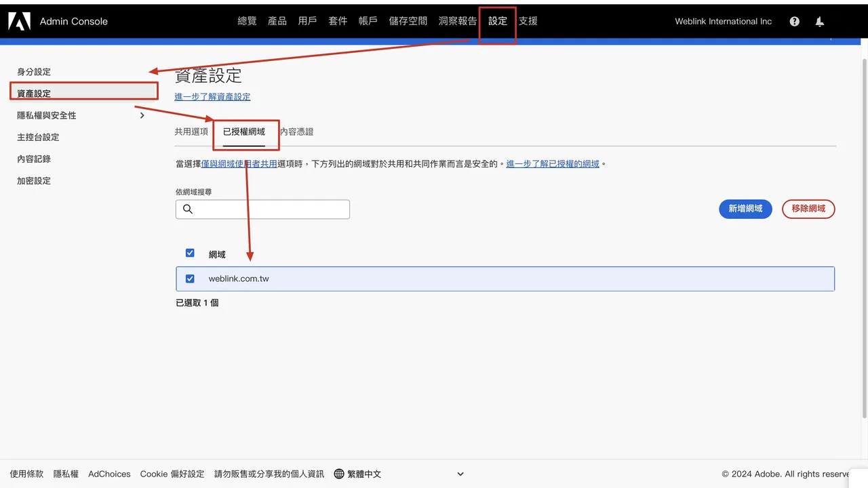
Task: Open the 產品 menu
Action: (277, 21)
